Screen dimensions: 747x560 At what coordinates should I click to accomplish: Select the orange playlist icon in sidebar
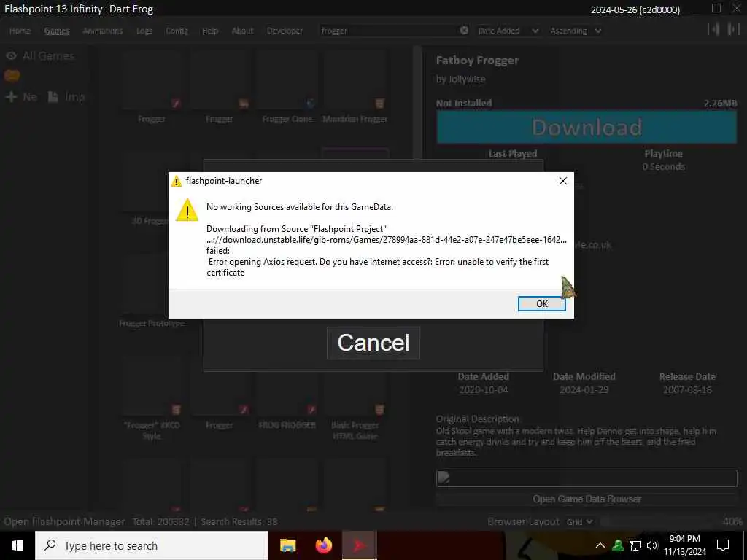point(12,76)
